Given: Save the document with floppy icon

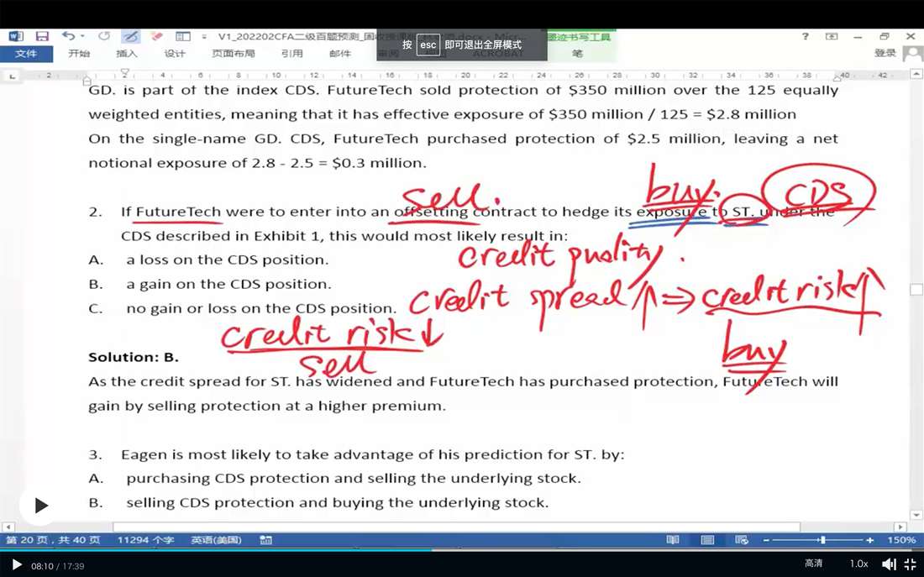Looking at the screenshot, I should point(42,36).
